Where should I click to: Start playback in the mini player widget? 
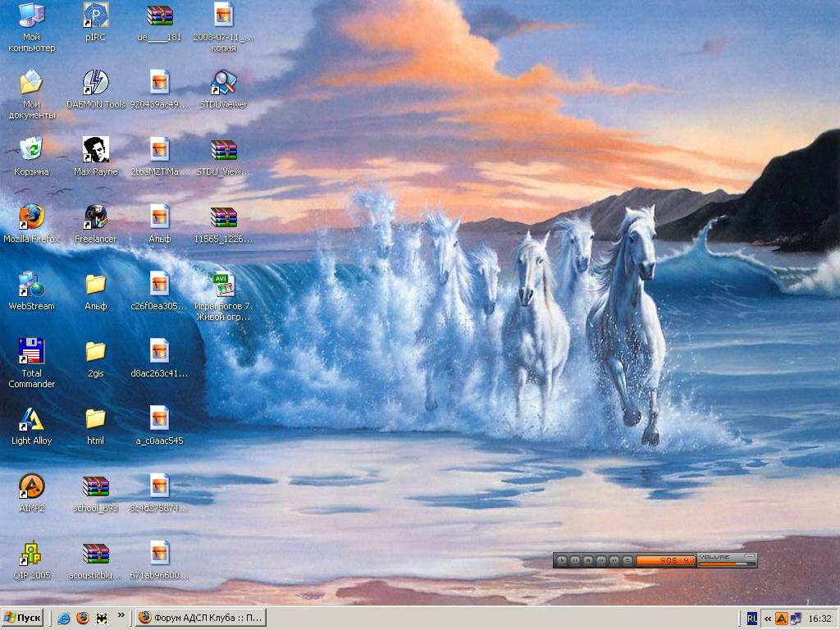click(562, 560)
